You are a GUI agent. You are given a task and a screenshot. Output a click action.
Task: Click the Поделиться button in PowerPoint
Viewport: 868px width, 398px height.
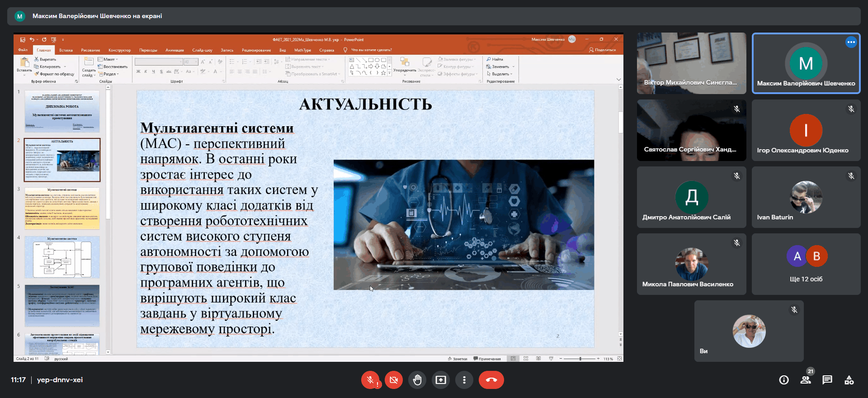pyautogui.click(x=602, y=50)
